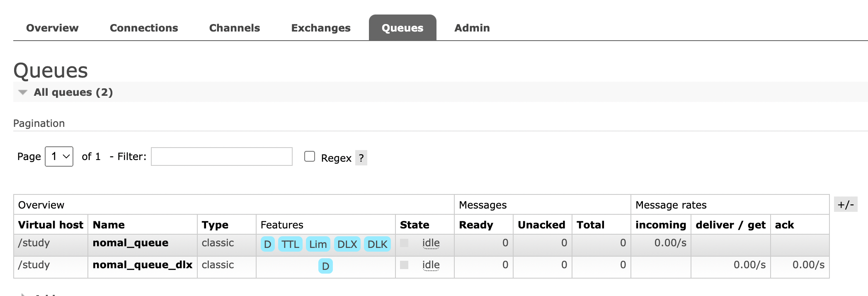Open the Page number dropdown
The height and width of the screenshot is (296, 868).
(59, 156)
